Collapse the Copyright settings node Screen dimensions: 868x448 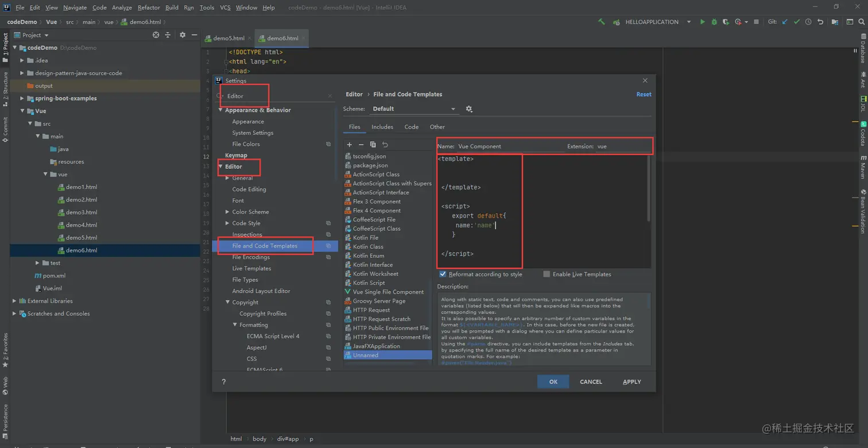[228, 302]
